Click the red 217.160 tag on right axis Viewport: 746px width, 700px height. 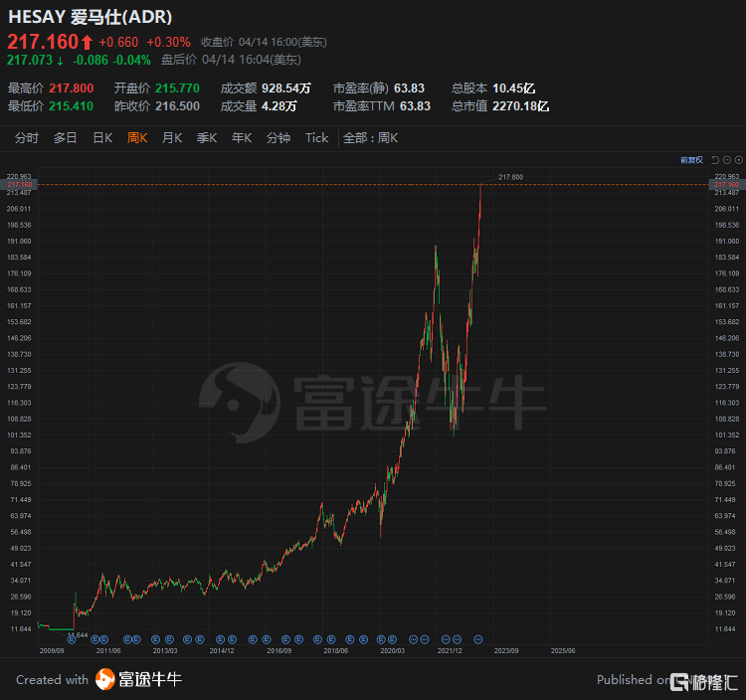tap(727, 185)
